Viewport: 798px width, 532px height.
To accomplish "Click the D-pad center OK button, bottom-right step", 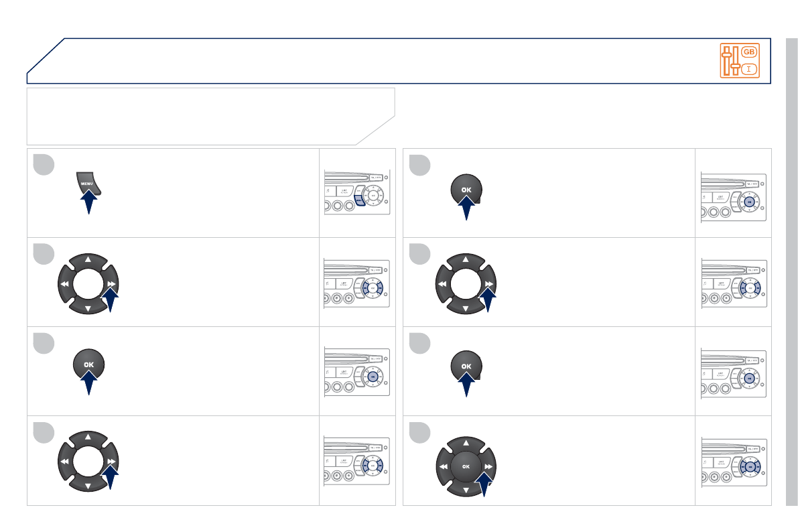I will [x=466, y=466].
